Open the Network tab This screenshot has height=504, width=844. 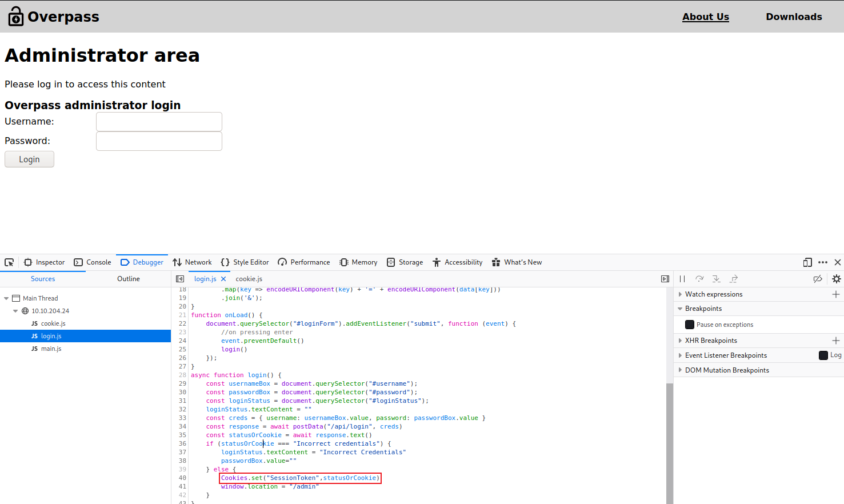point(193,262)
